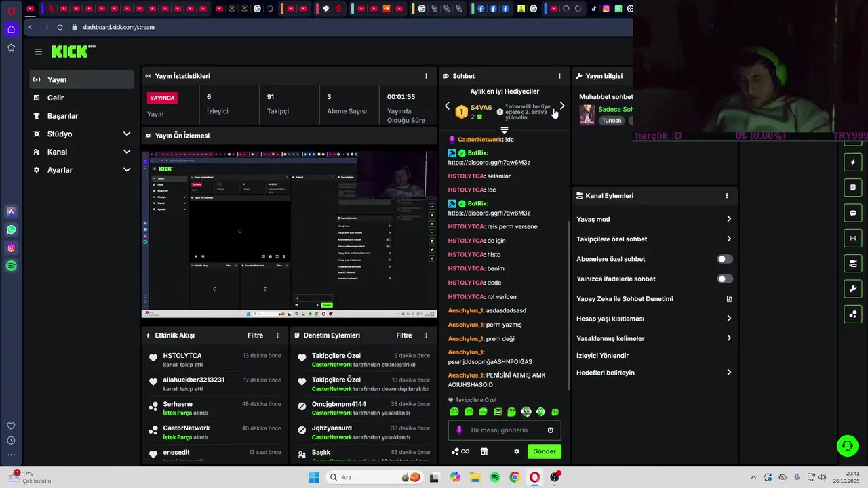868x488 pixels.
Task: Click the stream preview thumbnail
Action: point(289,235)
